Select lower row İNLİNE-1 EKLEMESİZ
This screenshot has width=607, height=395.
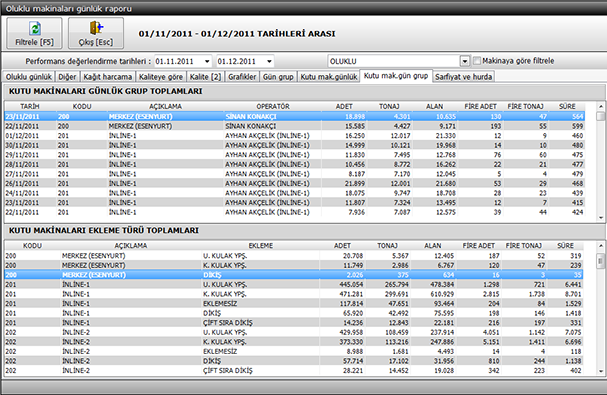click(x=293, y=303)
